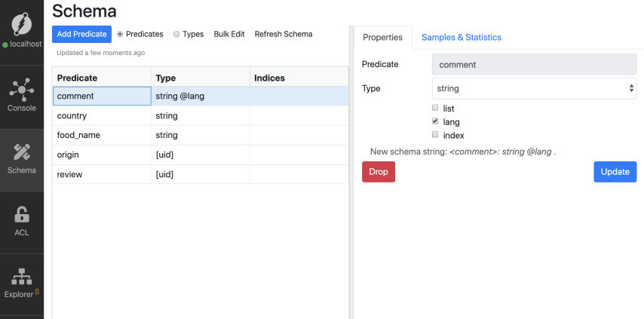Click the green localhost connection status
Image resolution: width=644 pixels, height=319 pixels.
tap(22, 44)
